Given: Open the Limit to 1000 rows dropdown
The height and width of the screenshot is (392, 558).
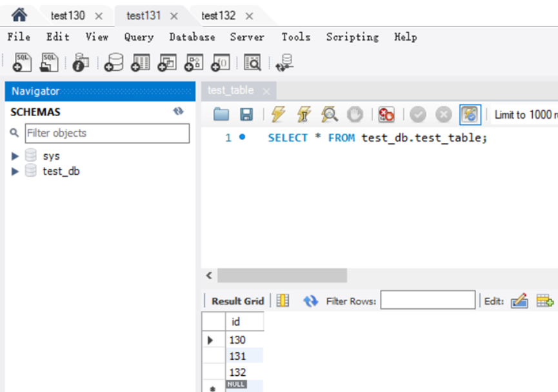Looking at the screenshot, I should point(524,115).
